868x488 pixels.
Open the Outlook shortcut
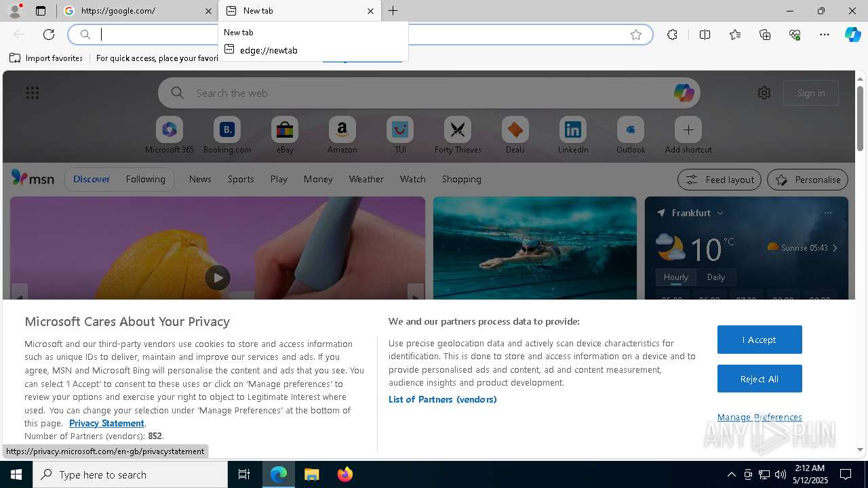[631, 135]
